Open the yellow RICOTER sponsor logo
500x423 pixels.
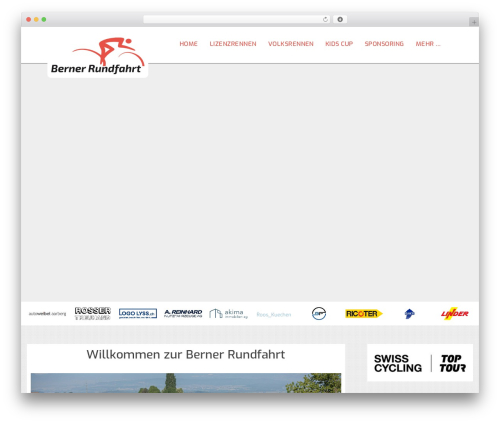(364, 314)
